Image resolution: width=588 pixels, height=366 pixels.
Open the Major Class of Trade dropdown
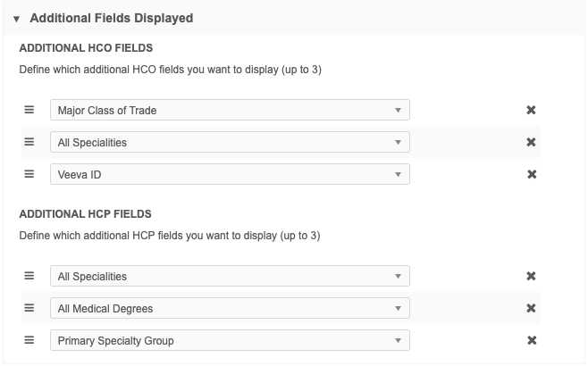[x=230, y=110]
